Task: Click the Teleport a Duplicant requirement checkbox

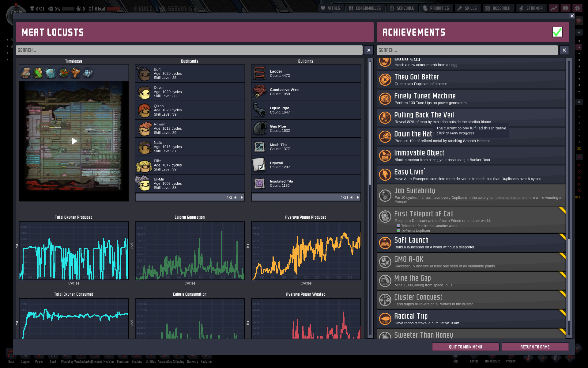Action: [x=398, y=226]
